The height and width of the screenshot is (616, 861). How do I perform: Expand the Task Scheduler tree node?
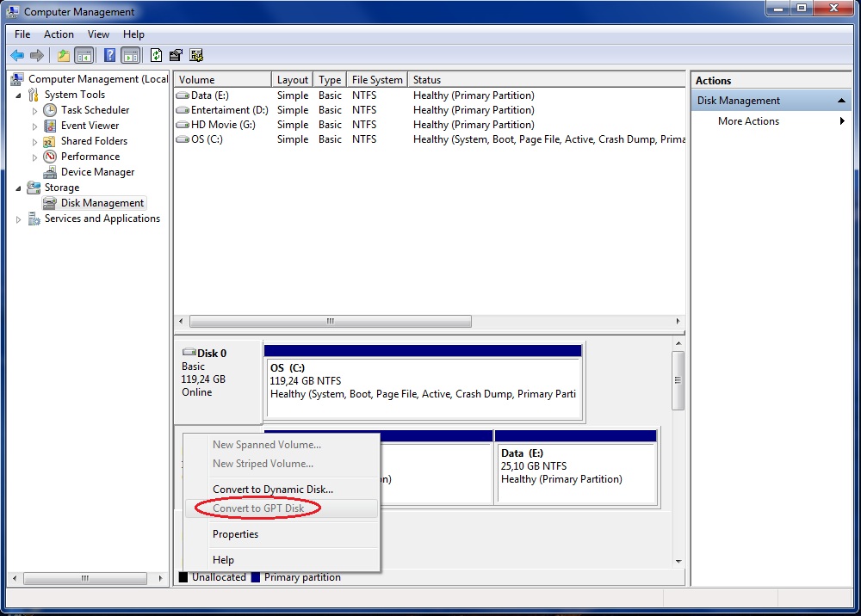pos(34,111)
